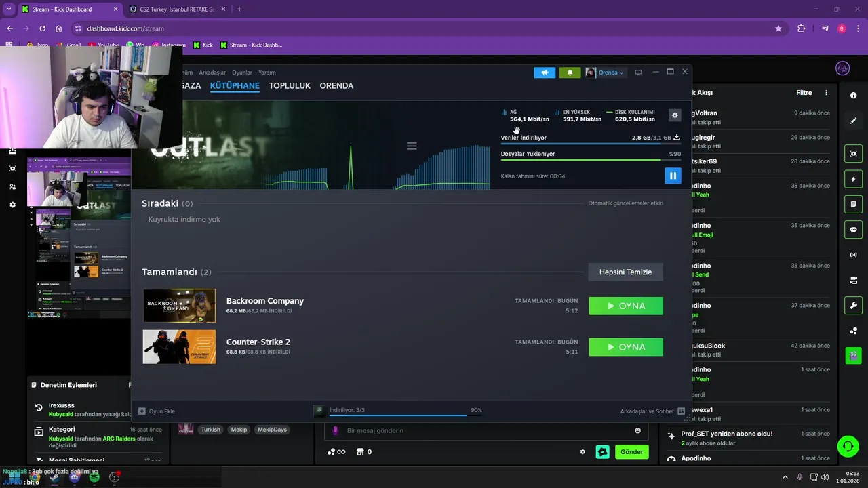868x488 pixels.
Task: Click the Veriler İndiriliyor progress bar
Action: pyautogui.click(x=590, y=144)
